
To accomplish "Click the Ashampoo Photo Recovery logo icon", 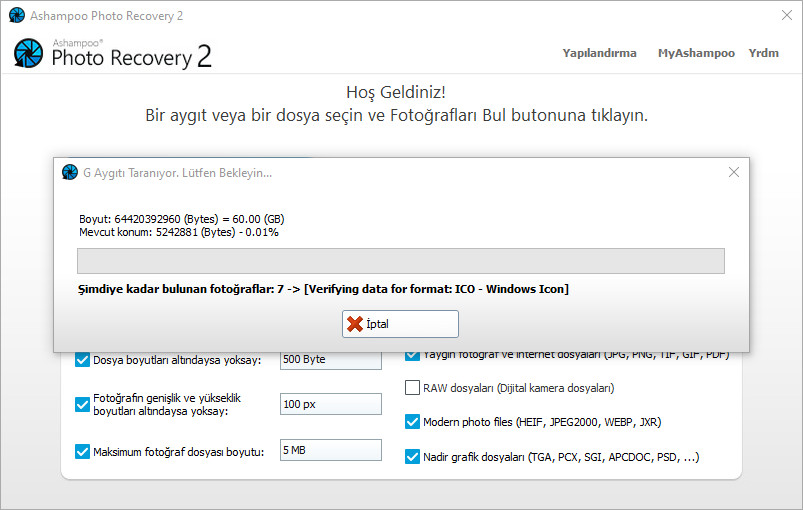I will (28, 53).
